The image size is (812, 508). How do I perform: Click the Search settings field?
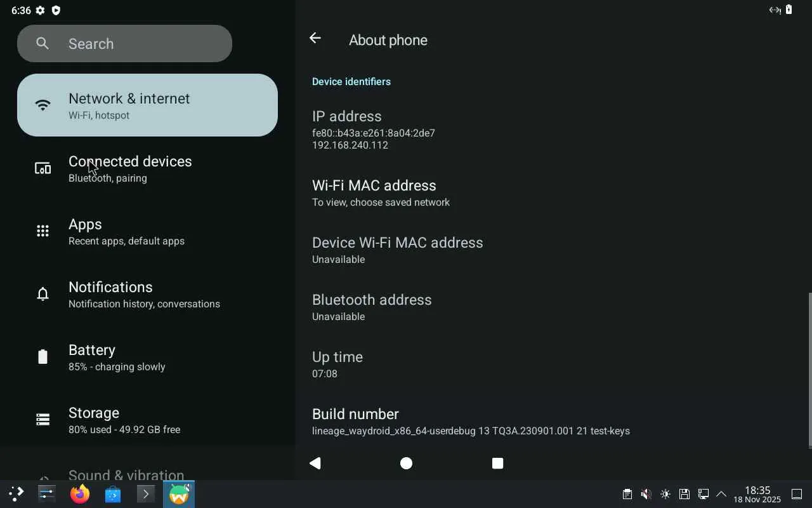[x=124, y=43]
